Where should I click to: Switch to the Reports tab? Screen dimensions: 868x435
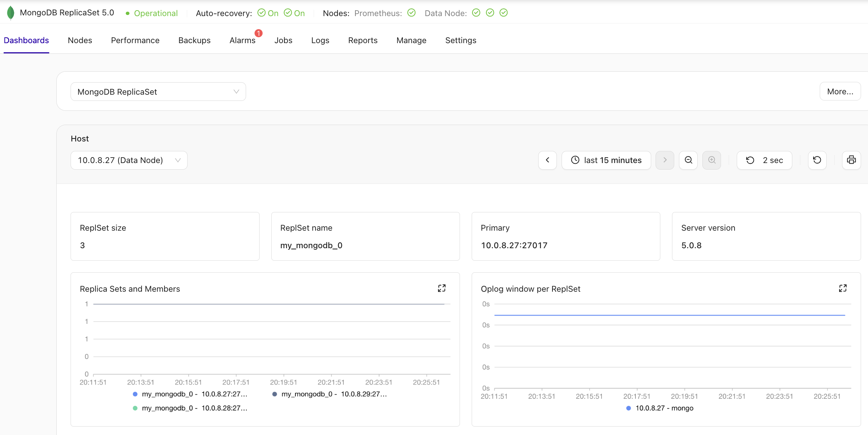363,40
